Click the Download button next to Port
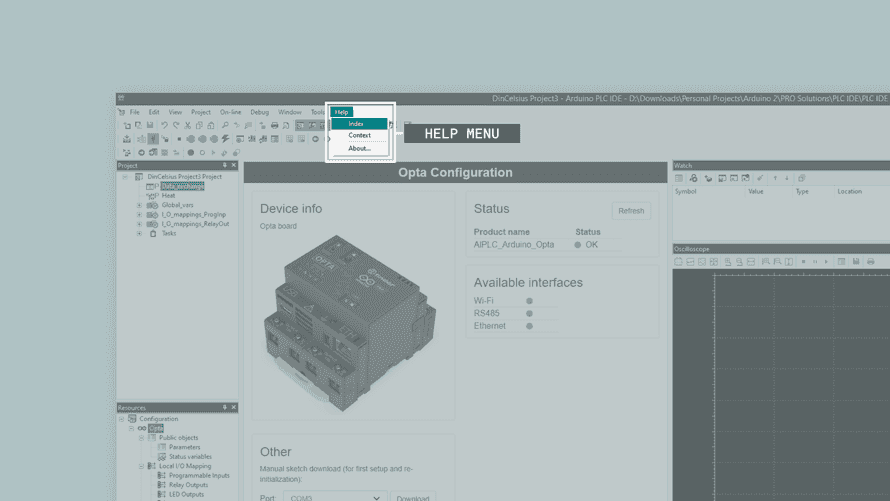Viewport: 890px width, 501px height. coord(413,498)
